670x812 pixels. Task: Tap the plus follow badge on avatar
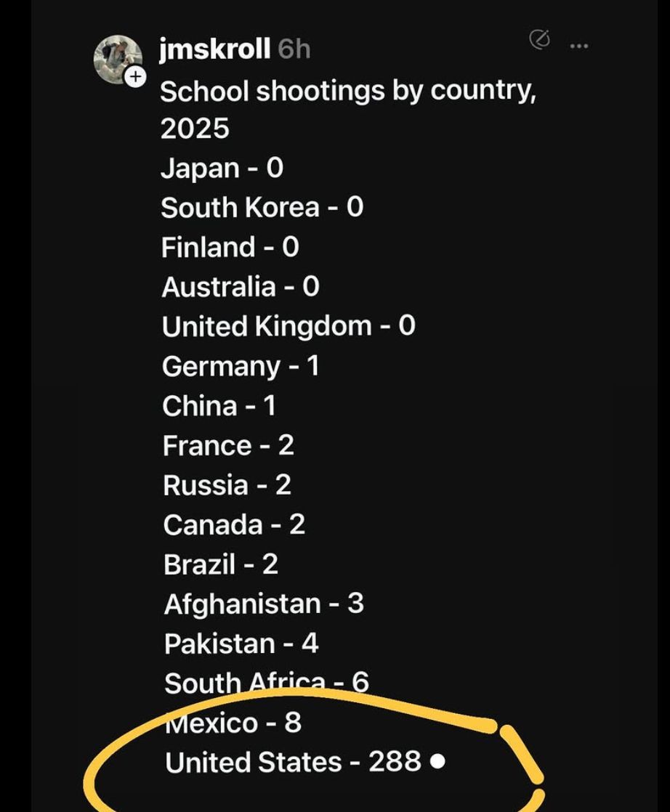[136, 77]
